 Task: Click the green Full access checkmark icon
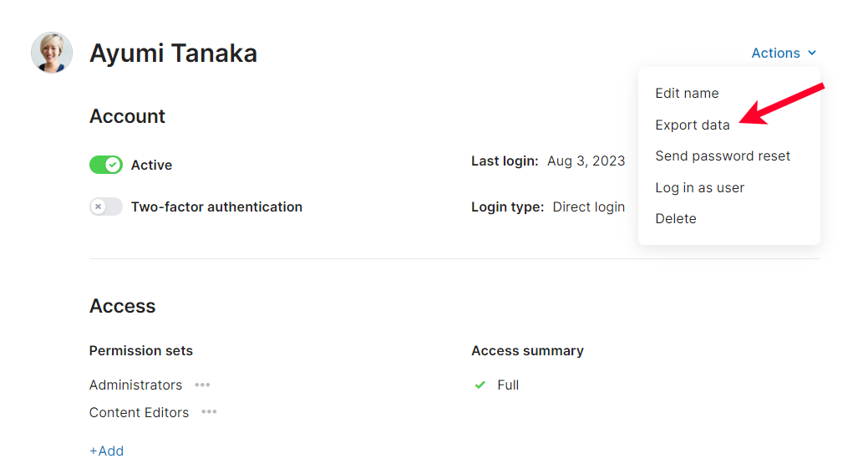(x=480, y=385)
